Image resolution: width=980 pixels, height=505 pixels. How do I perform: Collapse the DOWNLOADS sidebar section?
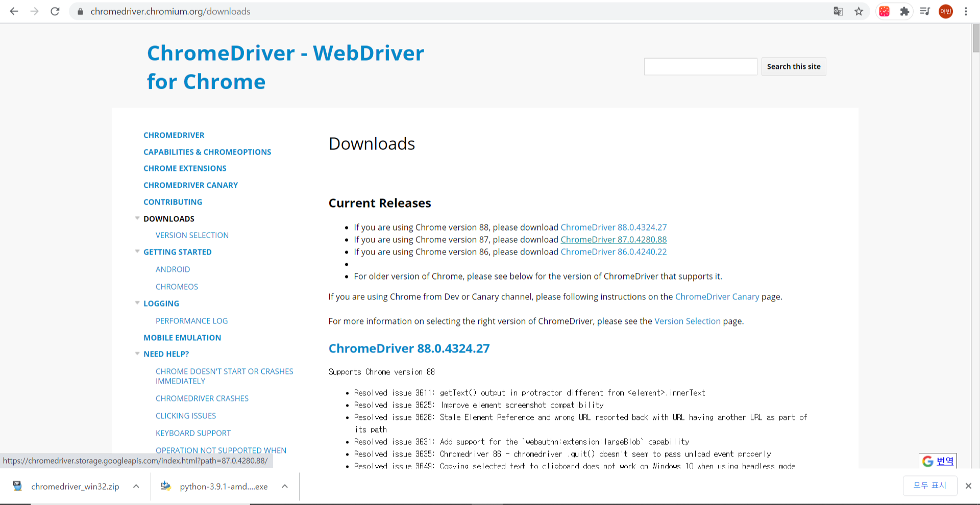coord(137,218)
